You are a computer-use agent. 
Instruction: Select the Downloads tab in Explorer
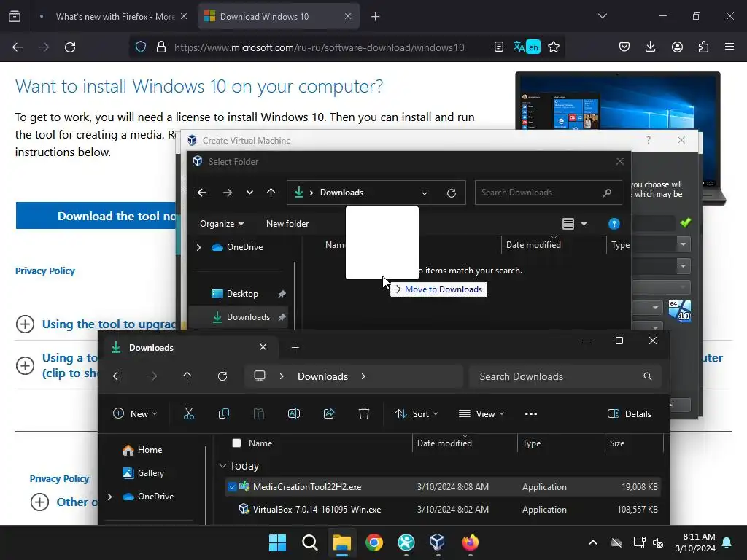tap(189, 348)
